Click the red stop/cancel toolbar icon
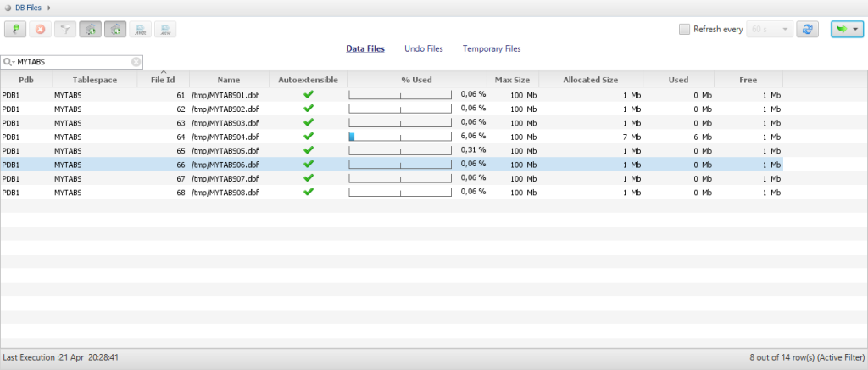Screen dimensions: 868x370 (x=40, y=30)
